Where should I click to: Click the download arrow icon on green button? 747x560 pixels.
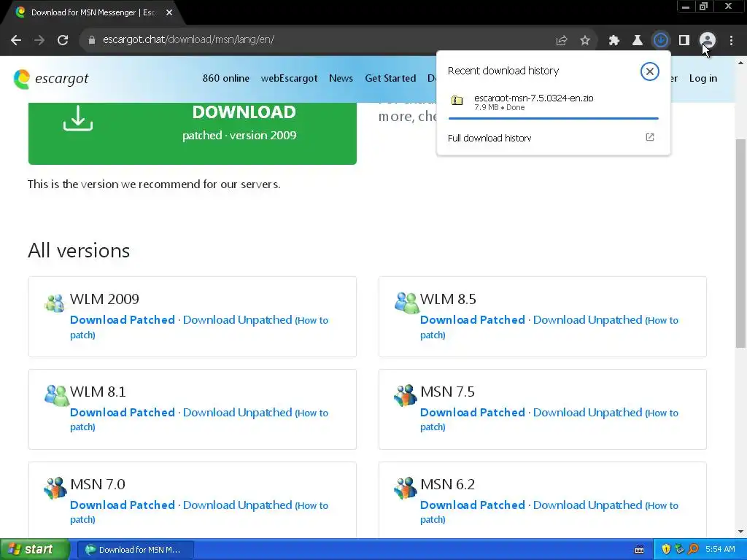coord(77,118)
